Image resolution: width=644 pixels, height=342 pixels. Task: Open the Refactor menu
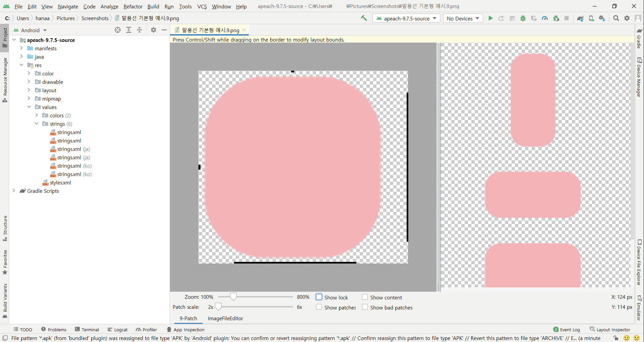[x=133, y=6]
